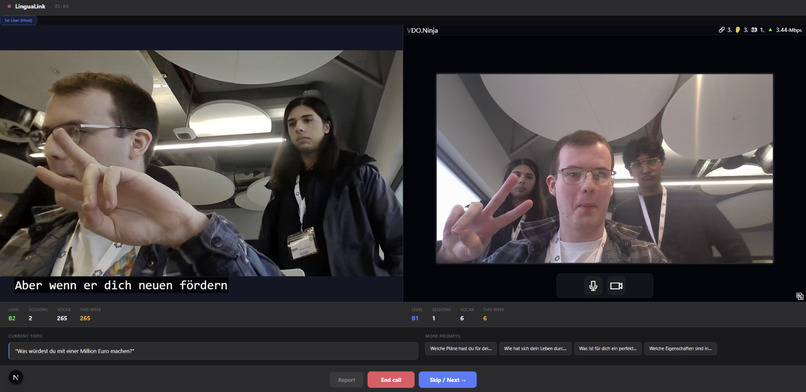Click the overlay icon at the remote panel corner
Image resolution: width=806 pixels, height=392 pixels.
click(799, 296)
